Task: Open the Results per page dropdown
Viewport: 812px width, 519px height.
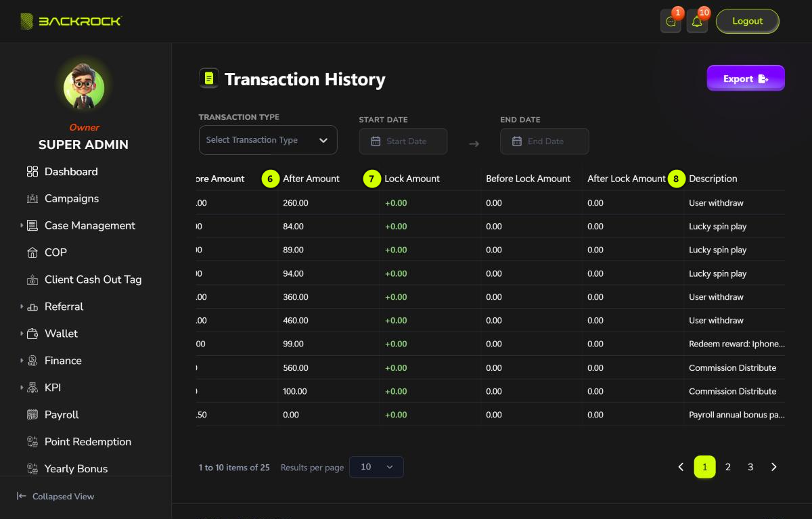Action: 376,467
